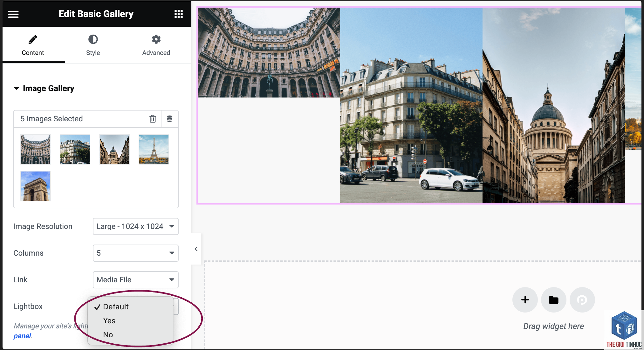Click the Pantheon dome image in canvas
The image size is (644, 350).
554,105
